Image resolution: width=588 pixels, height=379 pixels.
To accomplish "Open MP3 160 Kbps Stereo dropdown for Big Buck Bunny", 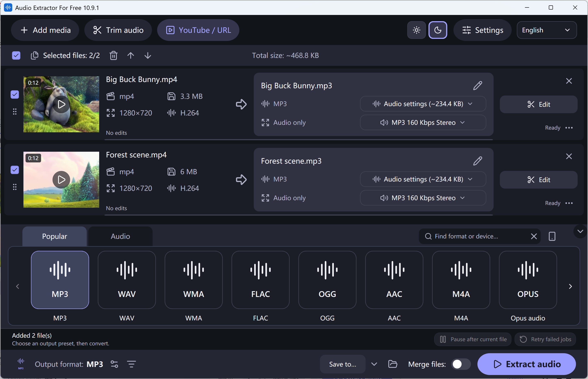I will [x=423, y=123].
